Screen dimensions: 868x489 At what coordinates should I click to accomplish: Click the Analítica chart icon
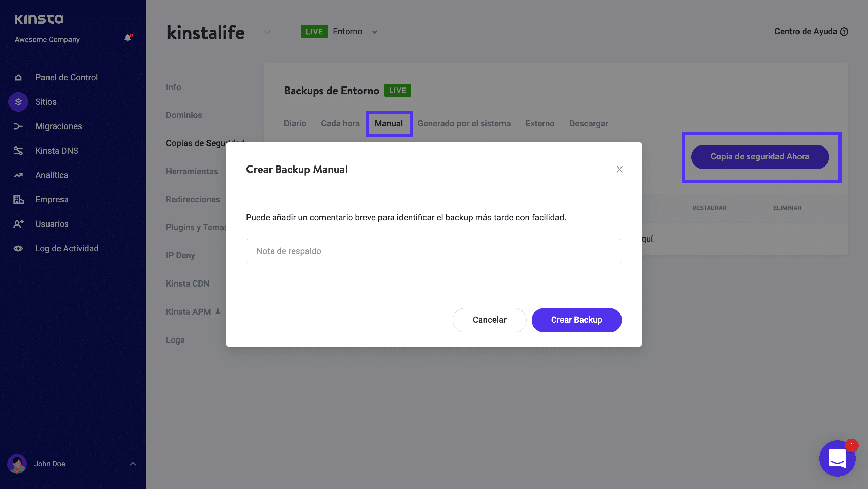[x=18, y=175]
